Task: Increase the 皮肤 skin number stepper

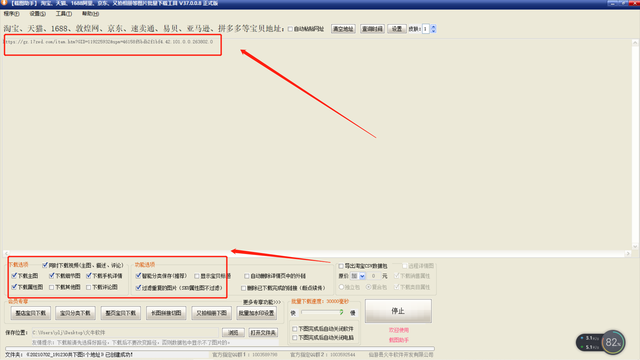Action: (433, 27)
